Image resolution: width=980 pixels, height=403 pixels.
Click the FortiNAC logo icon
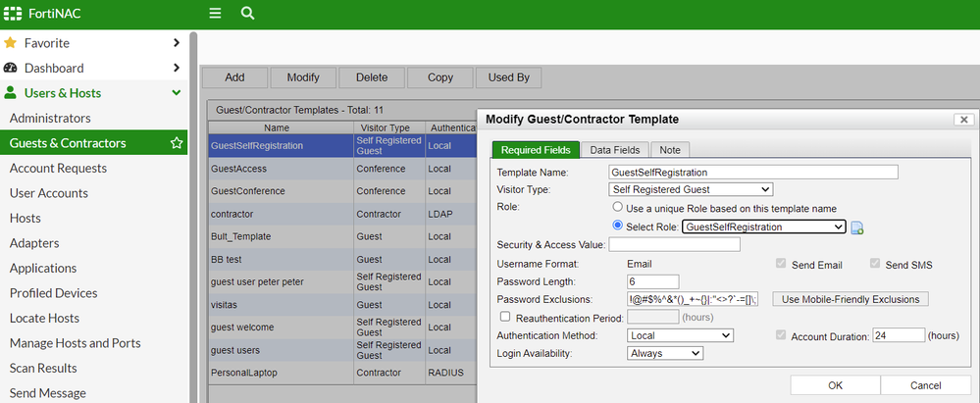13,14
